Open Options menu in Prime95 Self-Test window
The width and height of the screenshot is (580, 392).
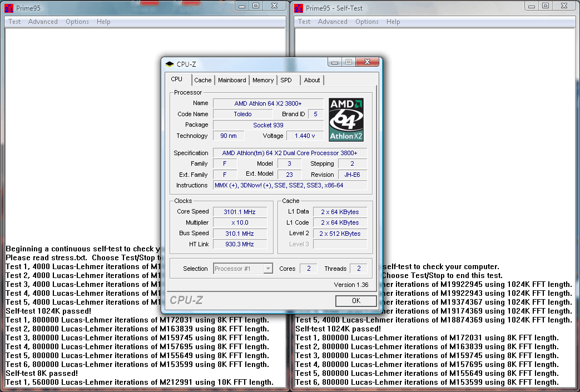(366, 22)
